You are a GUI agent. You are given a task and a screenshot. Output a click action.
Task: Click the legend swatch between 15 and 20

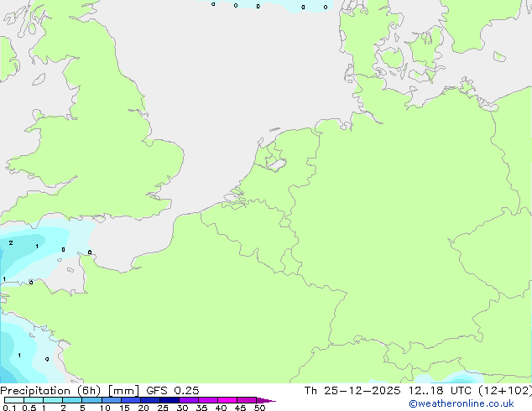131,400
